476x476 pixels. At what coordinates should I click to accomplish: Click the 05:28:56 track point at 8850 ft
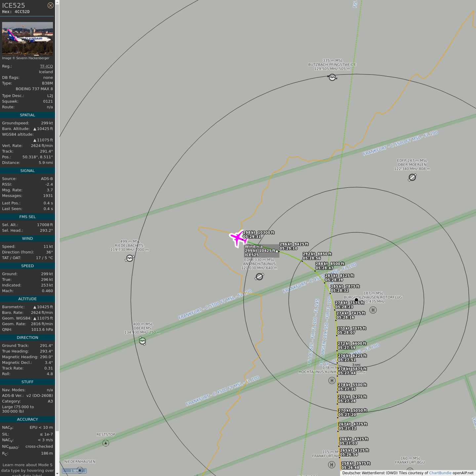[x=302, y=261]
